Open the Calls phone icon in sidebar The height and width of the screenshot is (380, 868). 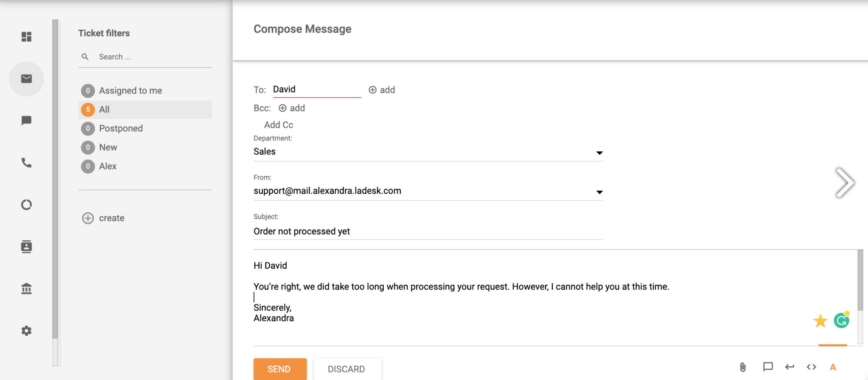[x=26, y=163]
